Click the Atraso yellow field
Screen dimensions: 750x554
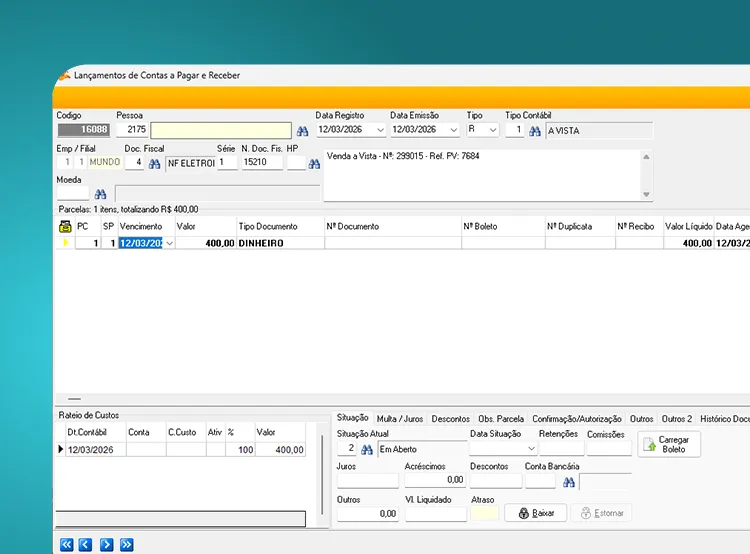(485, 514)
